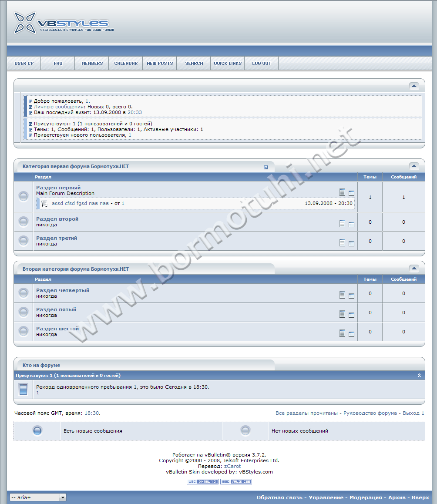
Task: Open QUICK LINKS menu
Action: point(228,63)
